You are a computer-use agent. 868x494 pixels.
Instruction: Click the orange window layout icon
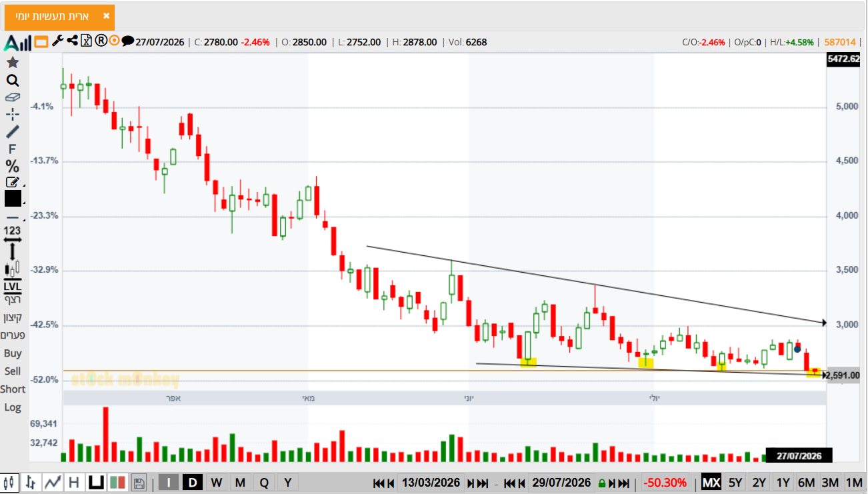(x=41, y=42)
